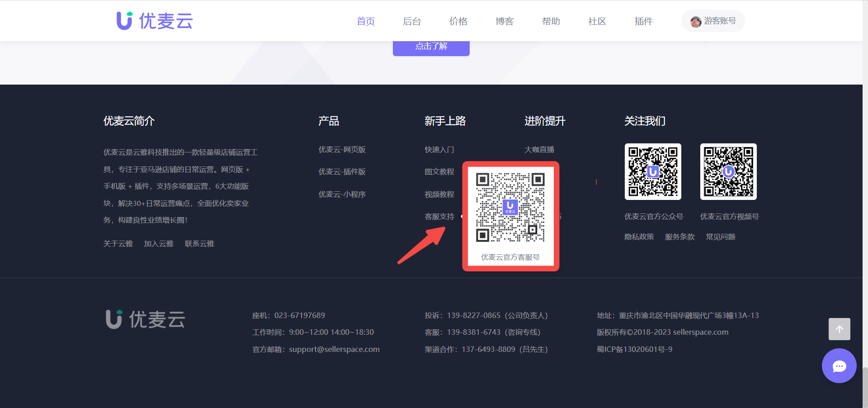Open the 优麦云-插件版 product link
Viewport: 868px width, 408px height.
[342, 172]
